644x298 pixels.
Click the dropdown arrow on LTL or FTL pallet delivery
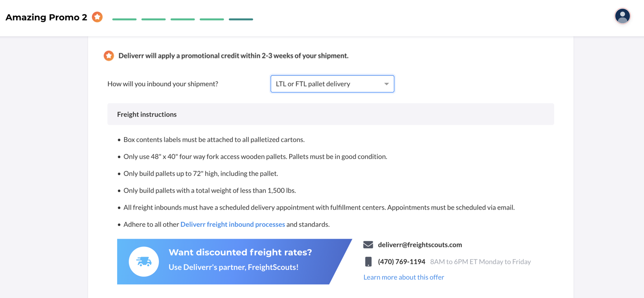click(x=386, y=84)
